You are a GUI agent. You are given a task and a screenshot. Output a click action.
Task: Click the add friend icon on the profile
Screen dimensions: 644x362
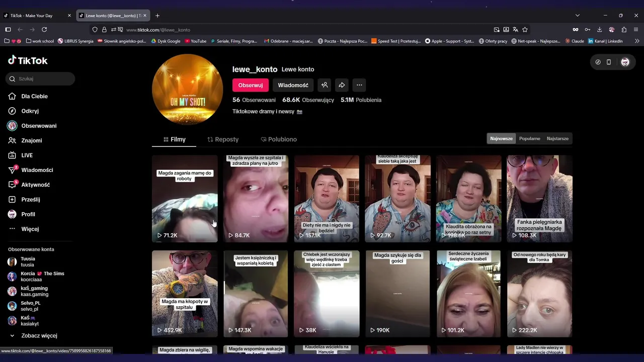tap(325, 85)
